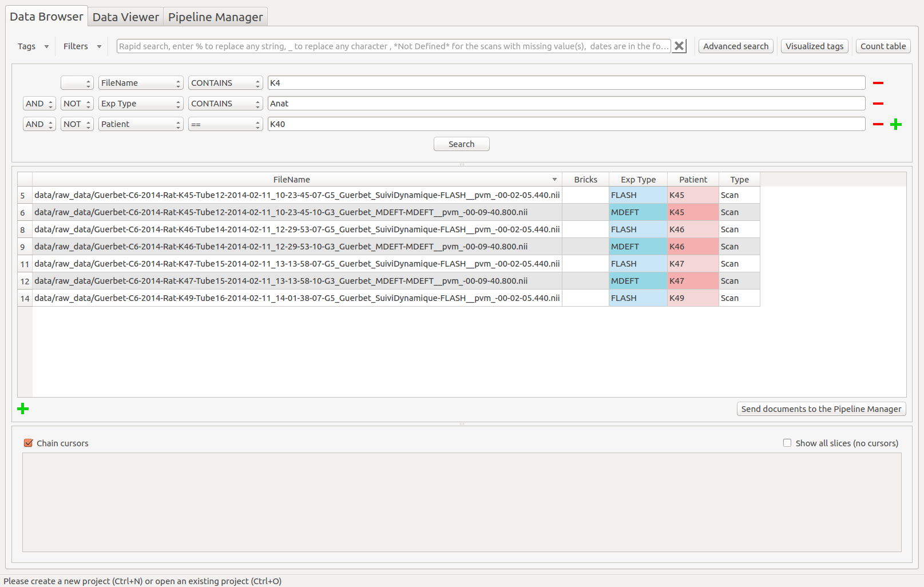
Task: Select the K49 FLASH file name in row 14
Action: pyautogui.click(x=297, y=298)
